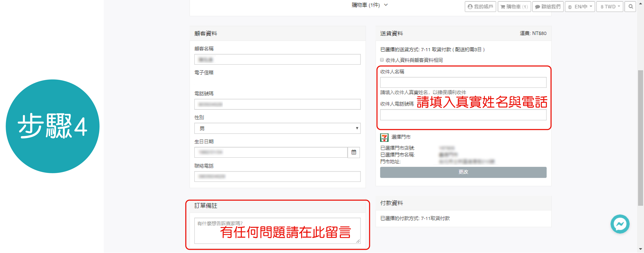Image resolution: width=644 pixels, height=253 pixels.
Task: Click the search magnifier icon
Action: [x=630, y=6]
